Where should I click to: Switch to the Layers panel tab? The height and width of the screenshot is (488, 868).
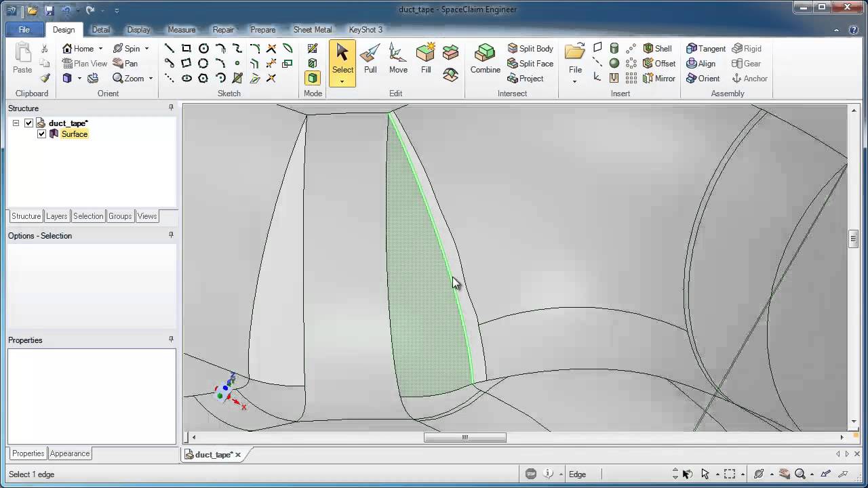click(56, 216)
